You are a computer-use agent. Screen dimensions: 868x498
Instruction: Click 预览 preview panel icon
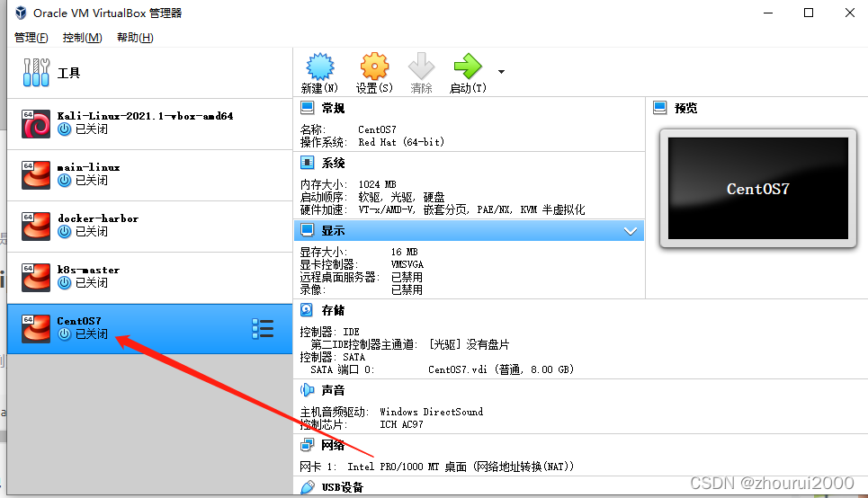point(660,107)
